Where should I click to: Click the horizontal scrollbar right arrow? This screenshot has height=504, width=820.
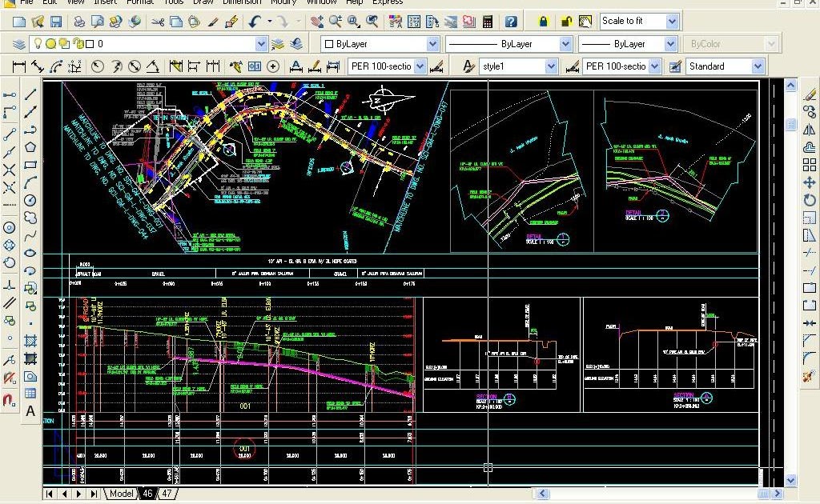(x=777, y=494)
